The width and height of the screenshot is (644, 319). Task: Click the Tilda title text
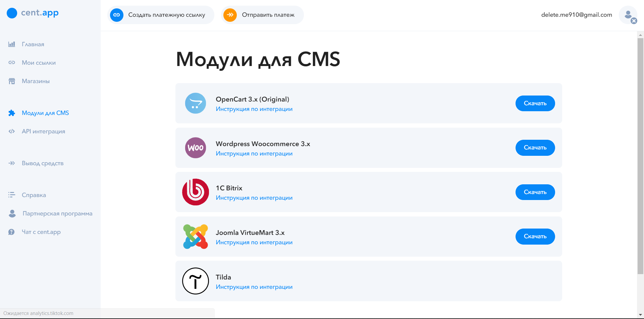point(223,277)
